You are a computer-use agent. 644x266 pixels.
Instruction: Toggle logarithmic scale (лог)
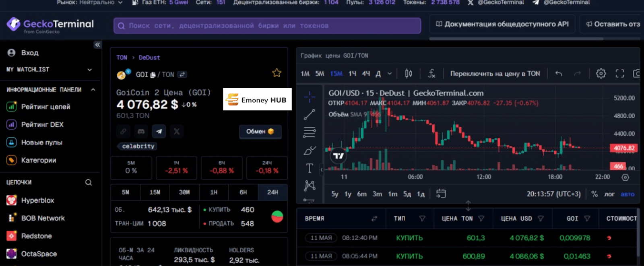(609, 194)
